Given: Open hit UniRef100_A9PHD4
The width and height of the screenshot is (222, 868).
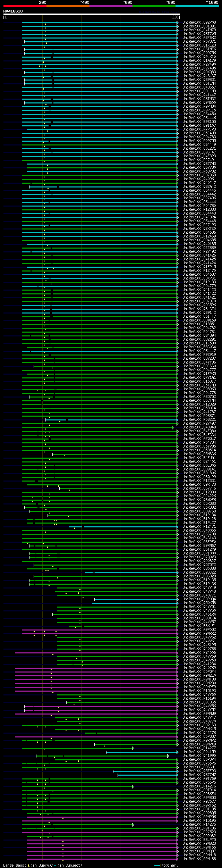Looking at the screenshot, I should 199,106.
